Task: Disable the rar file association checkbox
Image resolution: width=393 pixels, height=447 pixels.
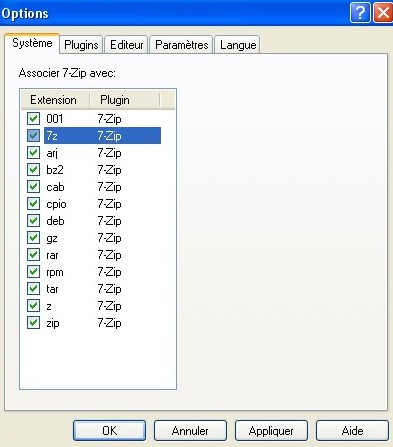Action: pyautogui.click(x=33, y=255)
